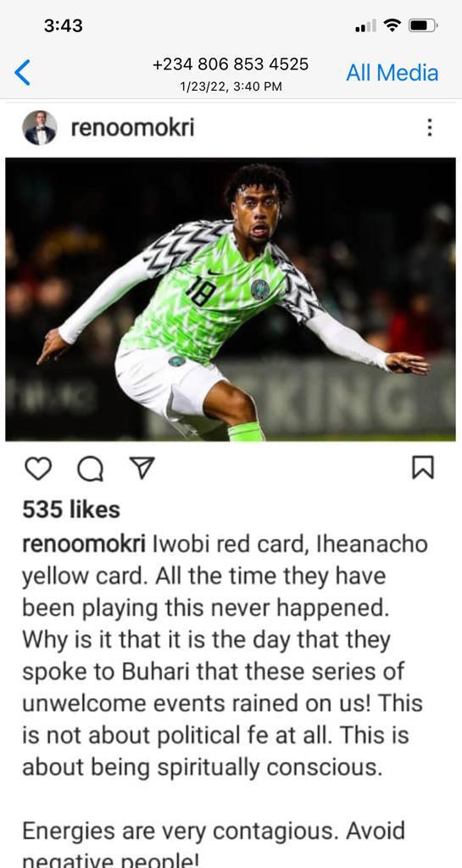The width and height of the screenshot is (462, 868).
Task: Tap the 3:43 clock in status bar
Action: click(63, 25)
